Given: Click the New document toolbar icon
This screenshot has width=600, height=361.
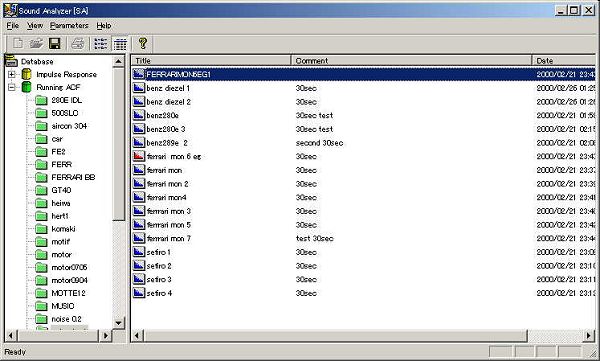Looking at the screenshot, I should coord(18,43).
